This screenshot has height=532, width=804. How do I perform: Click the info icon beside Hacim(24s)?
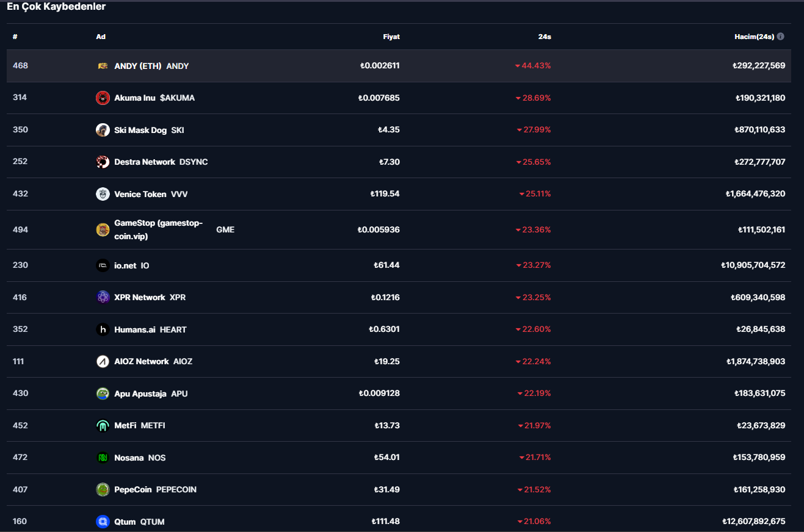(781, 37)
